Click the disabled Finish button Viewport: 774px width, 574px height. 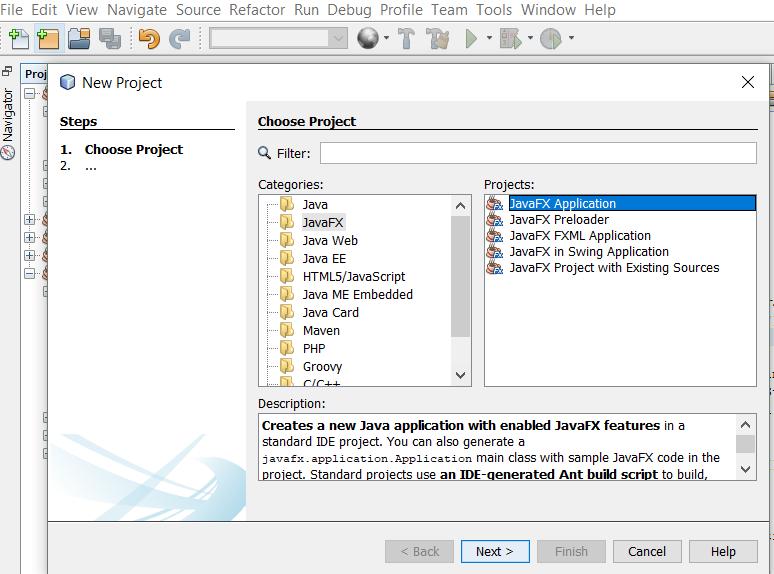[x=571, y=551]
